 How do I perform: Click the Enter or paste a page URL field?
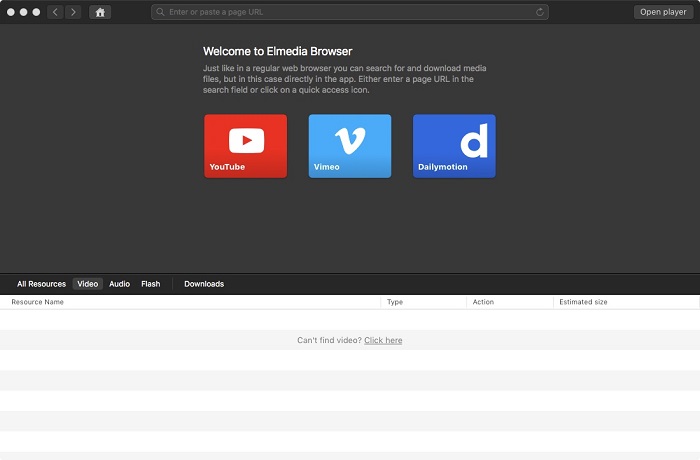(x=350, y=12)
